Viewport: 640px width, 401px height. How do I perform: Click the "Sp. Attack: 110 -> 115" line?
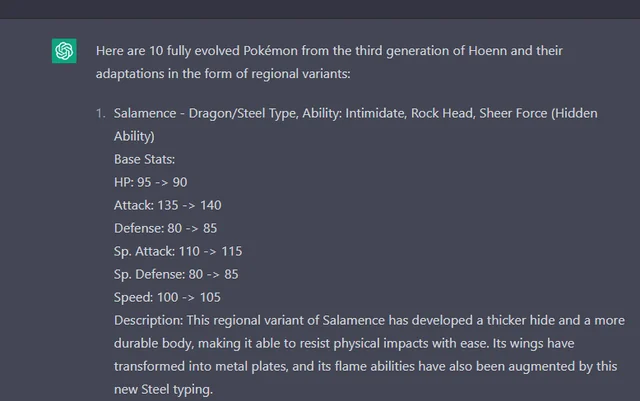click(178, 251)
